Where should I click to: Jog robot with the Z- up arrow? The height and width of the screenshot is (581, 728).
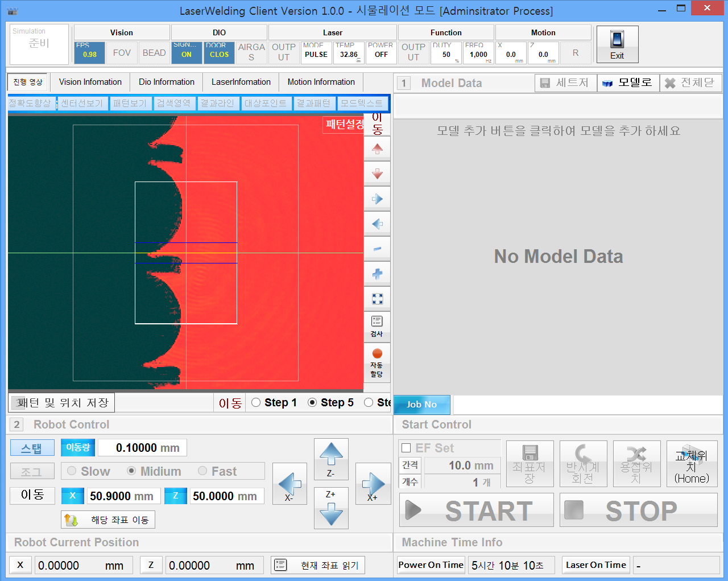(331, 459)
